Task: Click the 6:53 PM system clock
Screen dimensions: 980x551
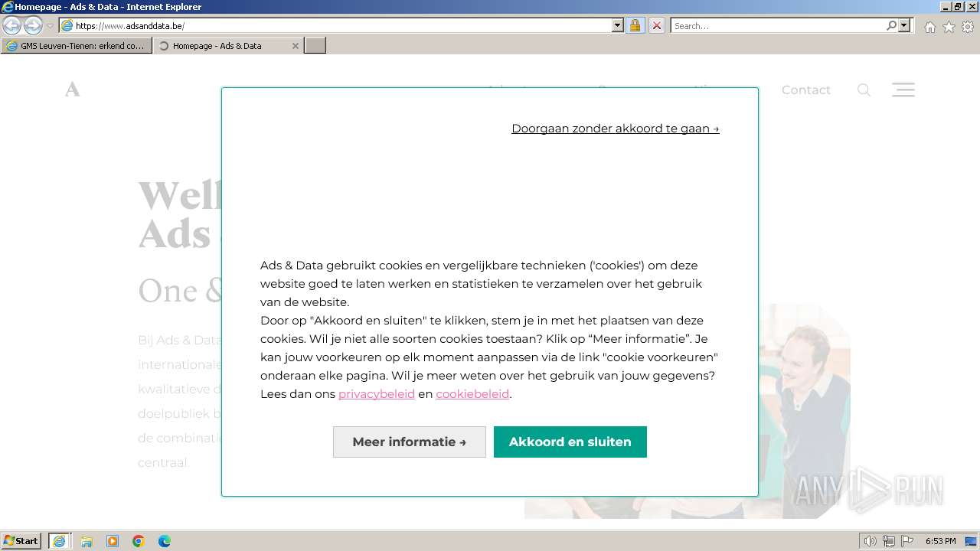Action: (x=940, y=541)
